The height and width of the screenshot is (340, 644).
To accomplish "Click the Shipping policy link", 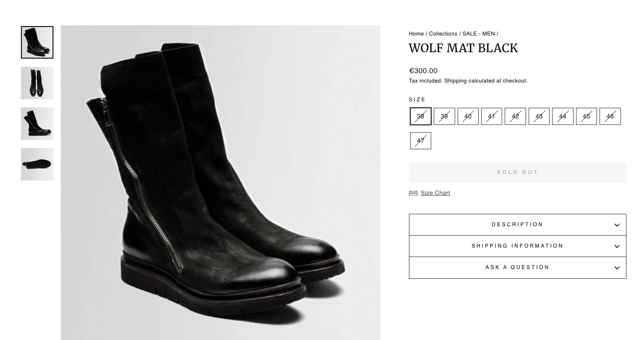I will click(455, 81).
